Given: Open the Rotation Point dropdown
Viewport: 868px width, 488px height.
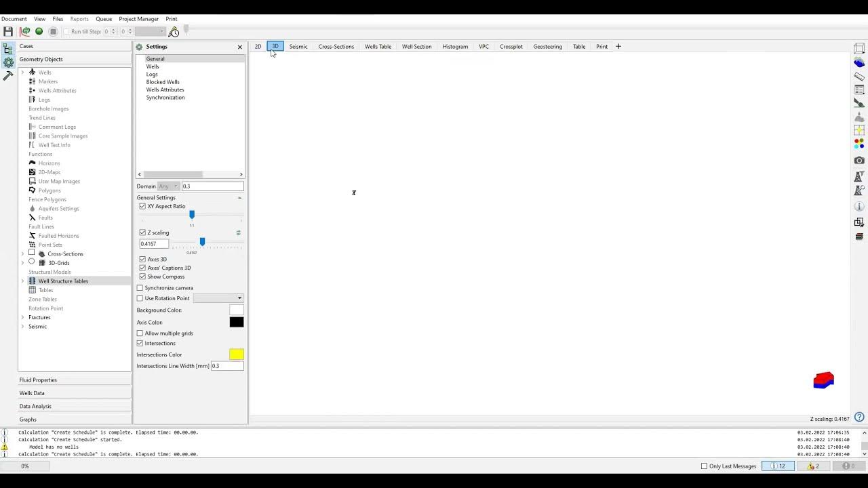Looking at the screenshot, I should point(218,298).
